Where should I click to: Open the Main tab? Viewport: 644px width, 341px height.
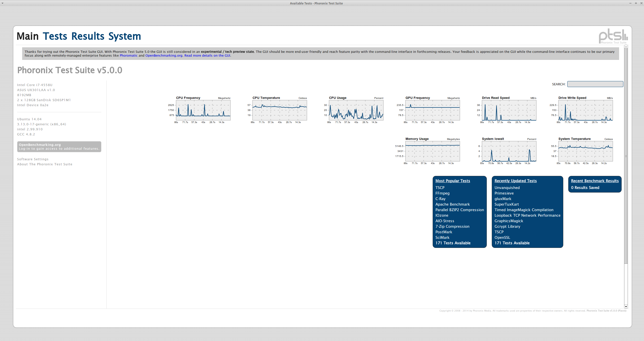pos(28,36)
